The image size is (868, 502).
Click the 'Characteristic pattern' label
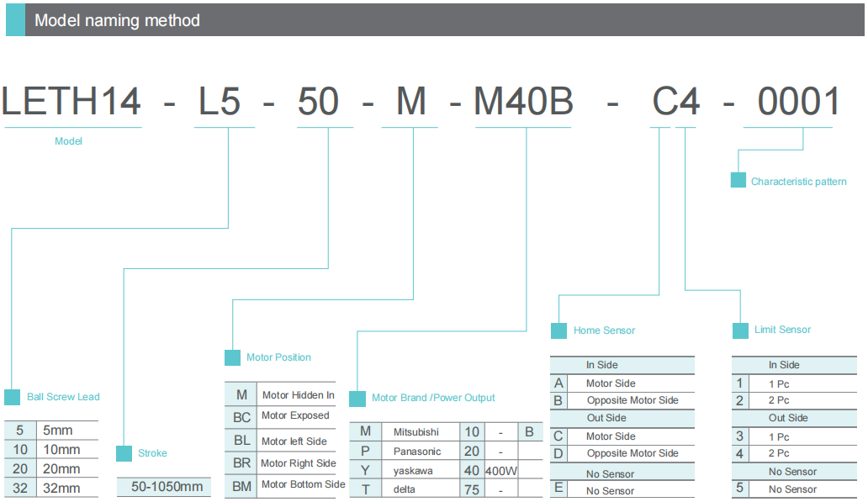(798, 182)
